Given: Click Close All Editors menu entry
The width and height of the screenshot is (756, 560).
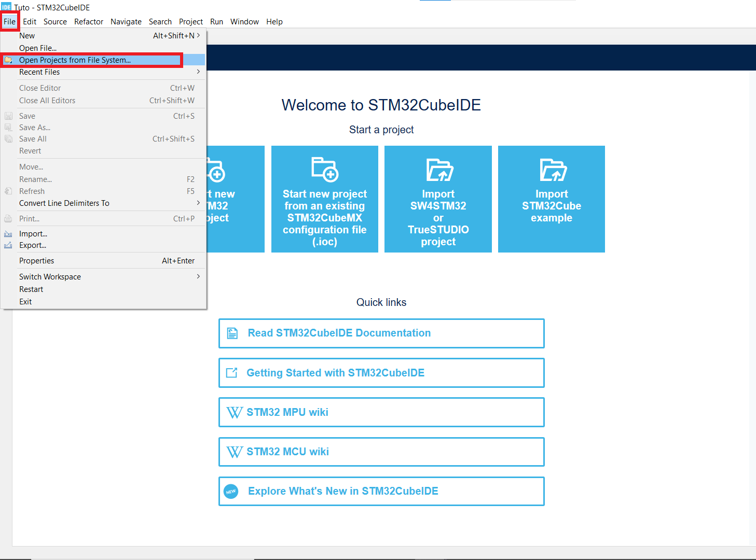Looking at the screenshot, I should click(x=103, y=101).
